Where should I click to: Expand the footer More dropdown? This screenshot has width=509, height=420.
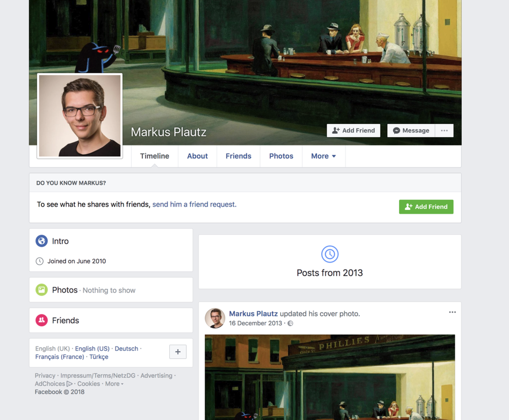coord(114,384)
